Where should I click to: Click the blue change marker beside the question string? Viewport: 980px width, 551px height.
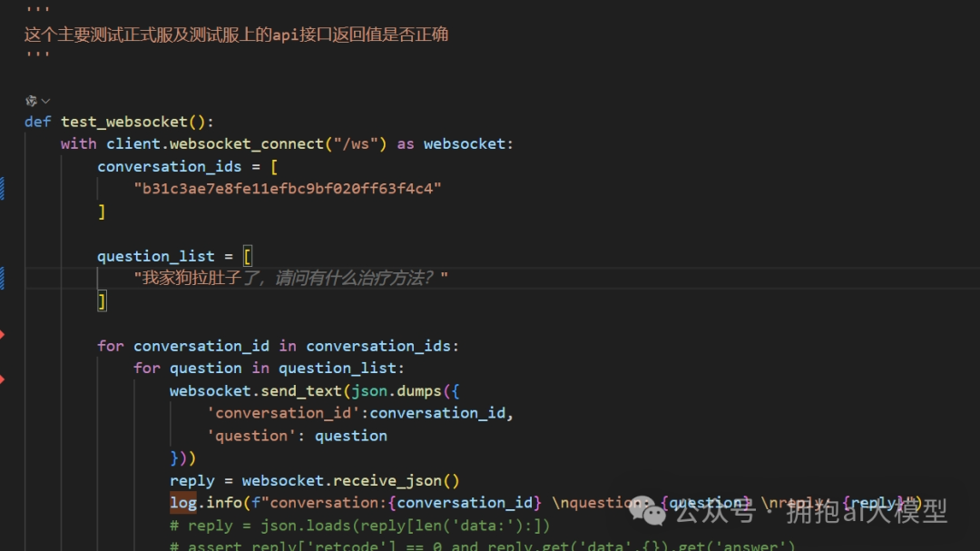2,278
